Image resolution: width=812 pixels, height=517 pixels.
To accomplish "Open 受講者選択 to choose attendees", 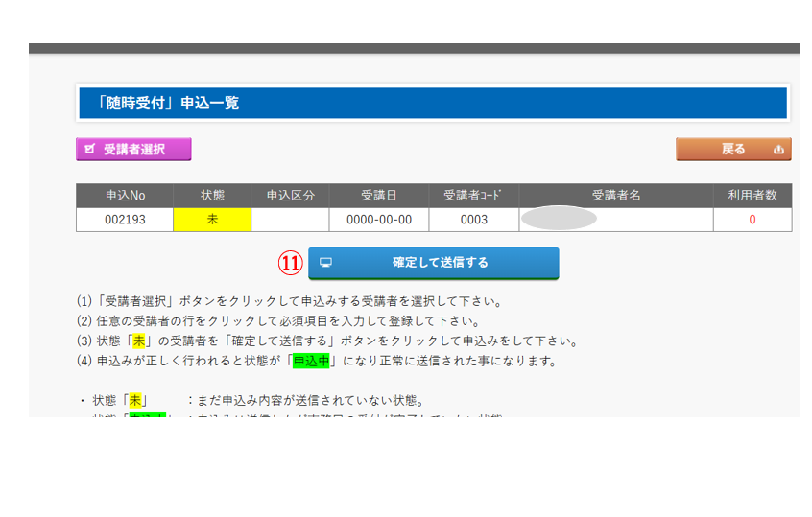I will 133,150.
